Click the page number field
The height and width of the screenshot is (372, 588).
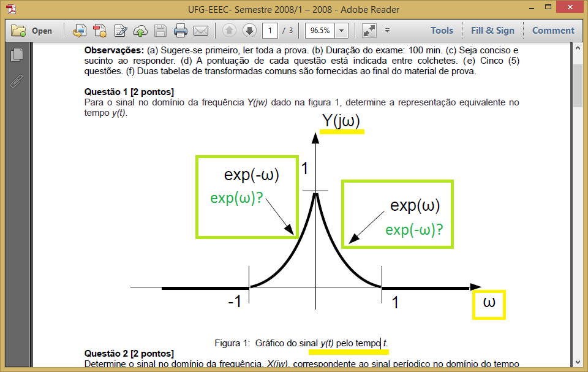[x=269, y=31]
